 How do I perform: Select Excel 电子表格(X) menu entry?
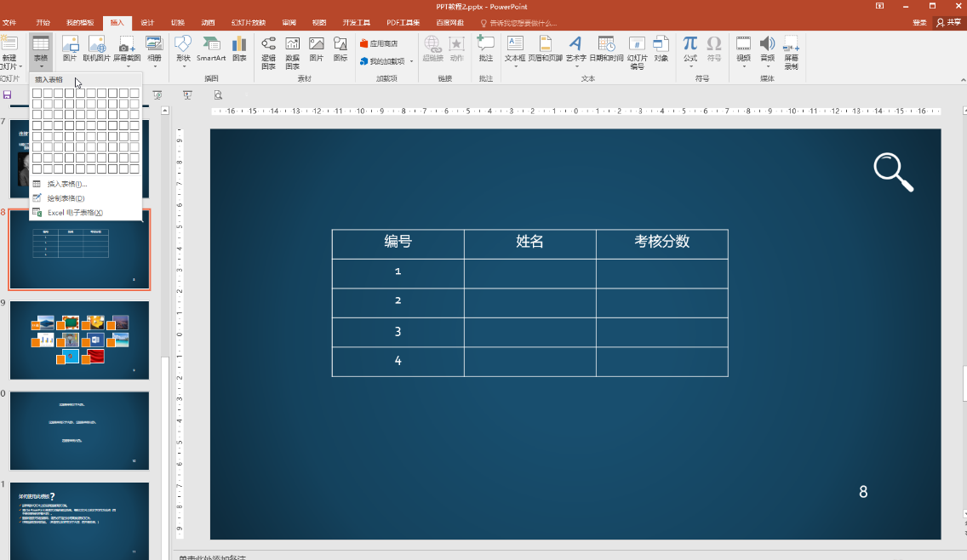click(x=74, y=213)
